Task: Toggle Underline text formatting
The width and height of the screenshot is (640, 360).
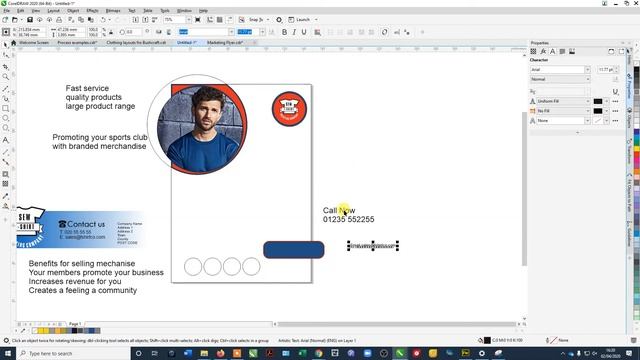Action: click(x=304, y=32)
